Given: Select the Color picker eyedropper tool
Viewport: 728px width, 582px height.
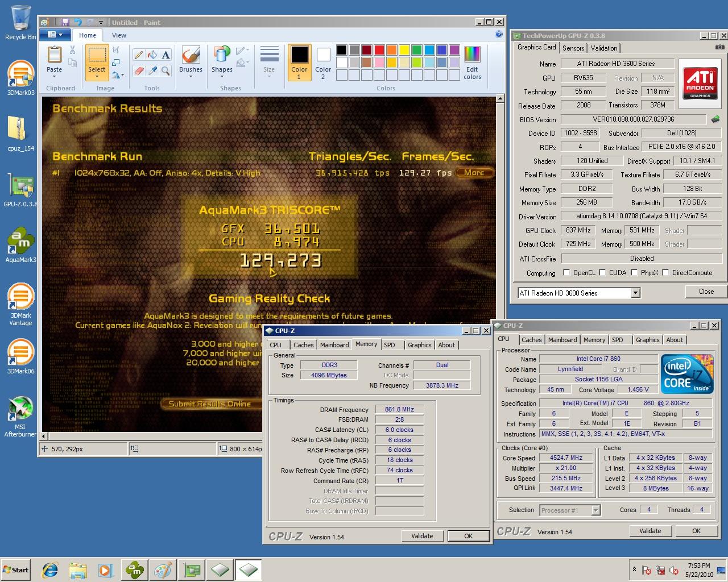Looking at the screenshot, I should (152, 71).
